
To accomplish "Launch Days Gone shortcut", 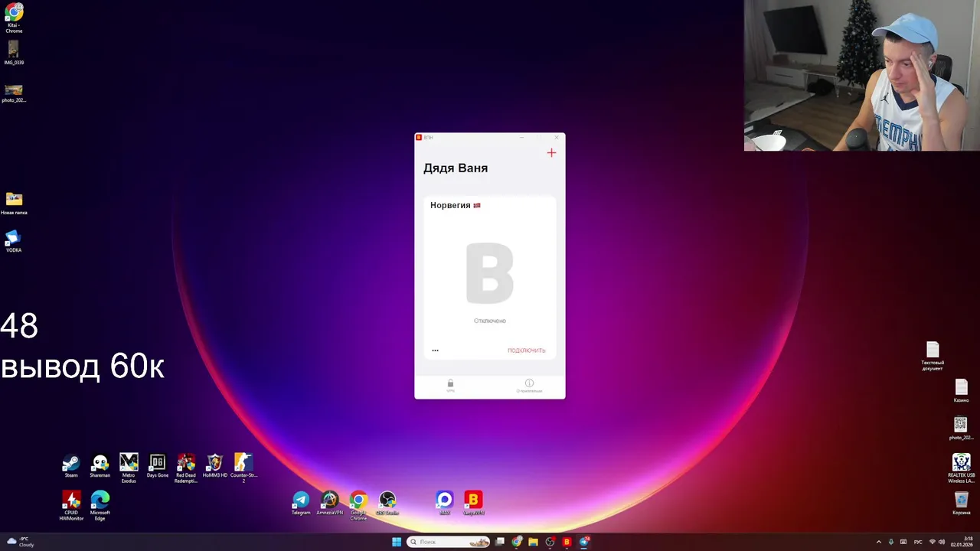I will pyautogui.click(x=158, y=466).
